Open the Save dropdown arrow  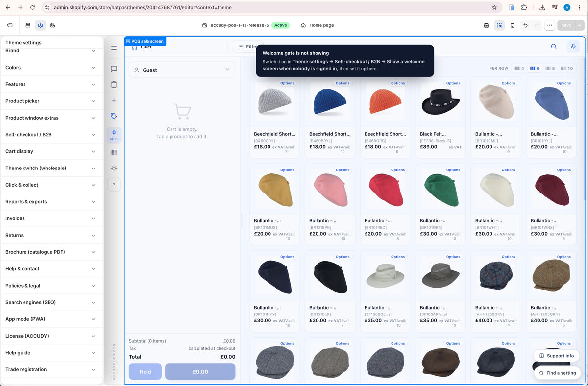[580, 25]
